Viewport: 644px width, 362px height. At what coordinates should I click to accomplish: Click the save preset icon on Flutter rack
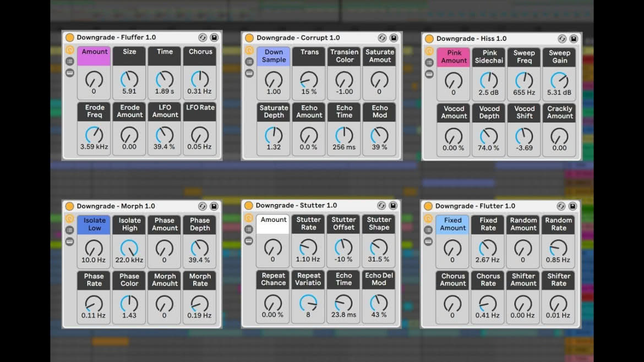572,206
